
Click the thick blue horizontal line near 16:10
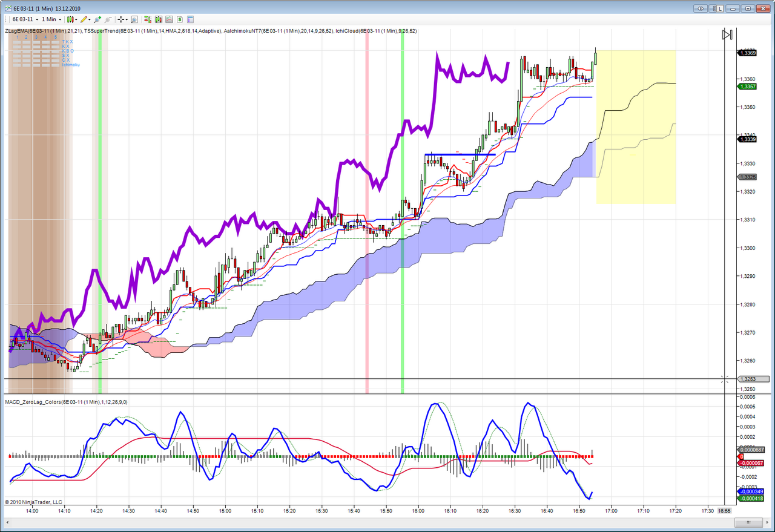[460, 155]
